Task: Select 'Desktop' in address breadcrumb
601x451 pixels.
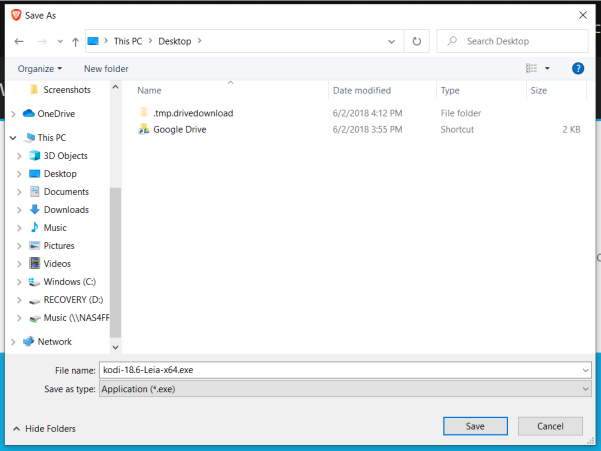Action: [175, 41]
